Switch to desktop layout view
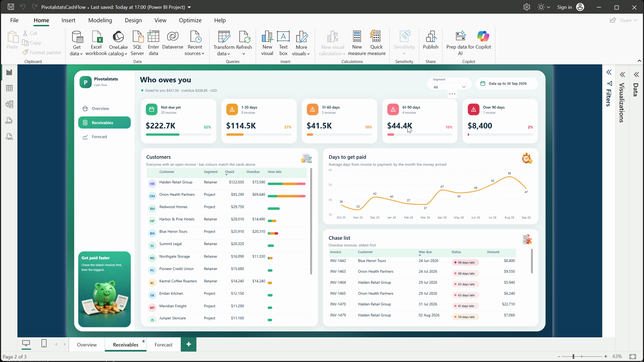The width and height of the screenshot is (644, 362). (x=26, y=343)
